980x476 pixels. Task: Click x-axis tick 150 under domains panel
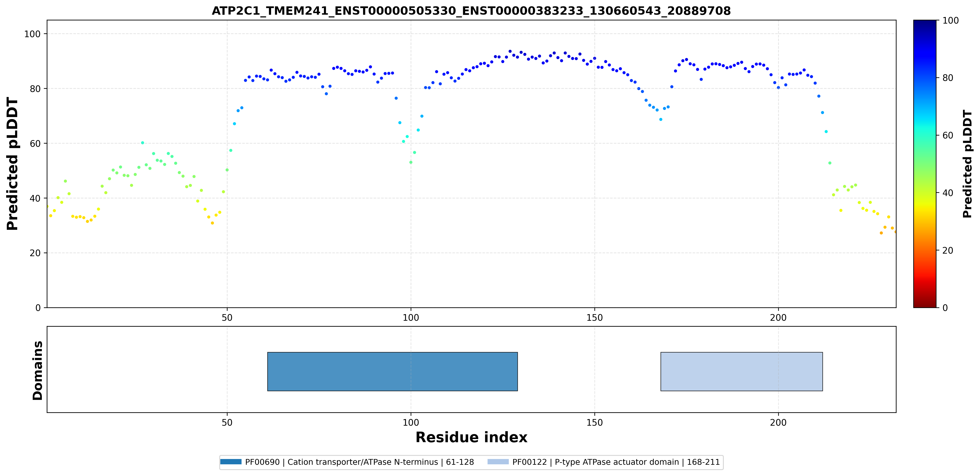pyautogui.click(x=594, y=422)
